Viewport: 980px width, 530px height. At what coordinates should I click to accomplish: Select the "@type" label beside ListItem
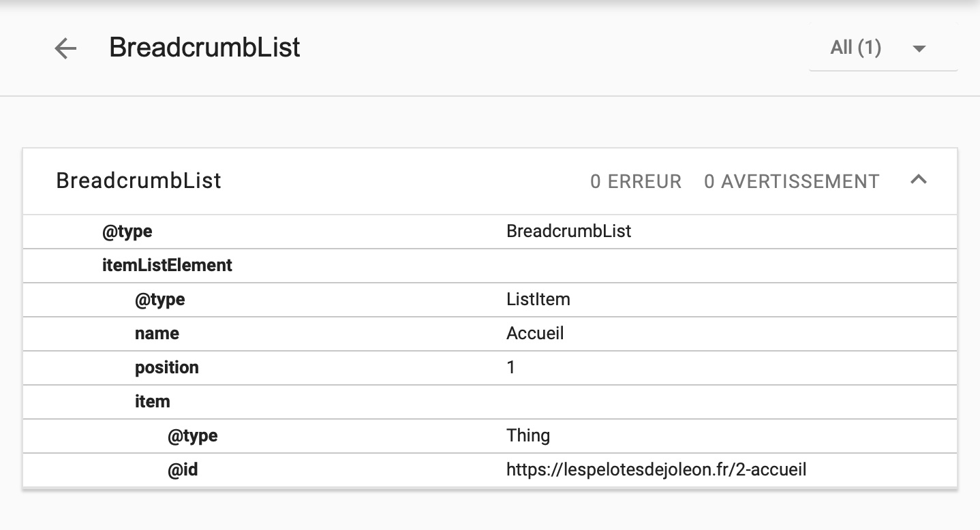pyautogui.click(x=159, y=299)
